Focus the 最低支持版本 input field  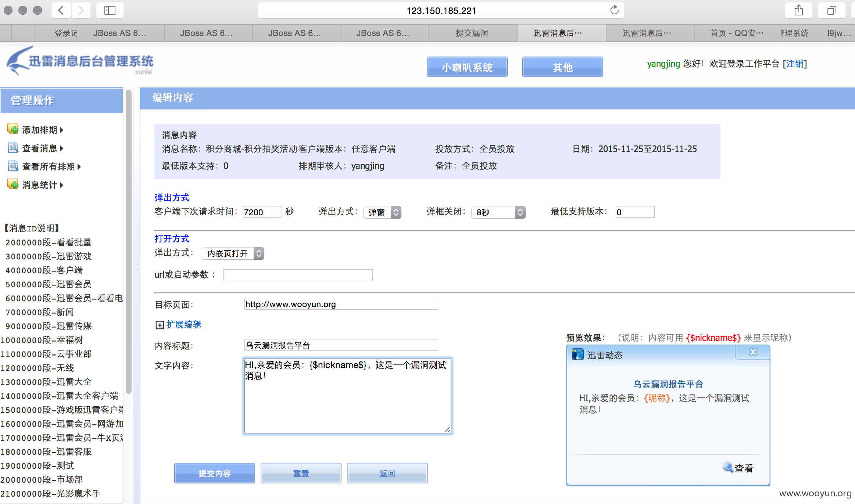(x=635, y=212)
